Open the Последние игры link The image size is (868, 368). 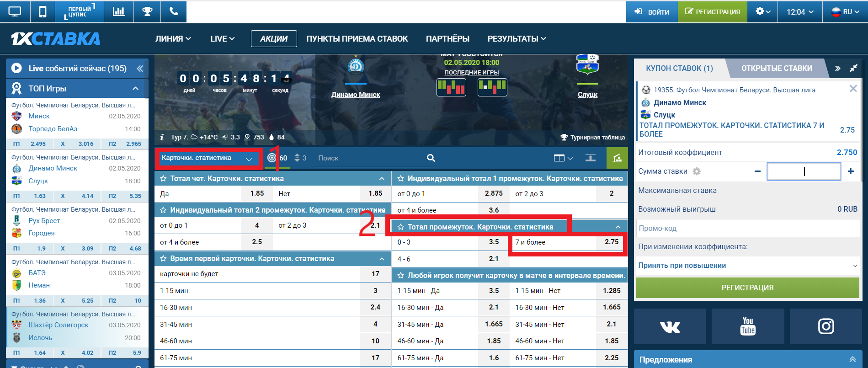(x=471, y=72)
